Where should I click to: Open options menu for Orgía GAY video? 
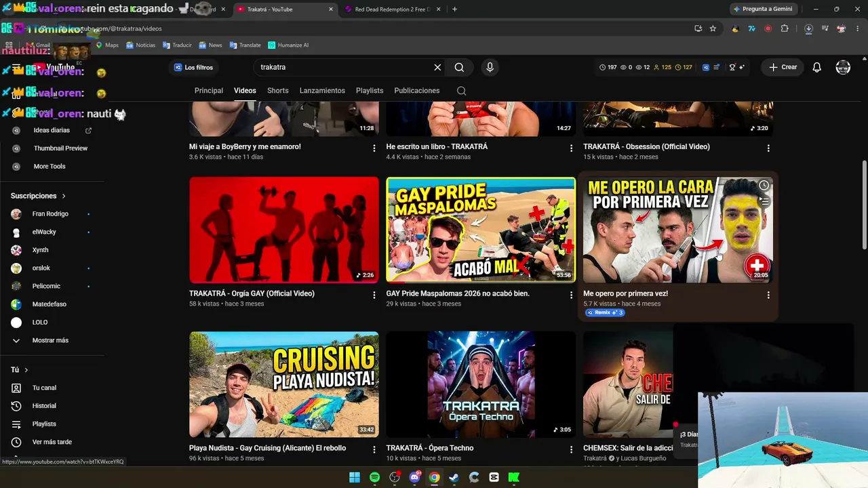pyautogui.click(x=374, y=295)
